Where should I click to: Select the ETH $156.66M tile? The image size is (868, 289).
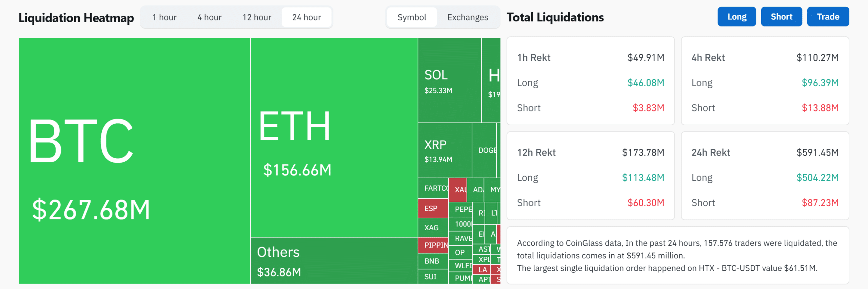334,138
